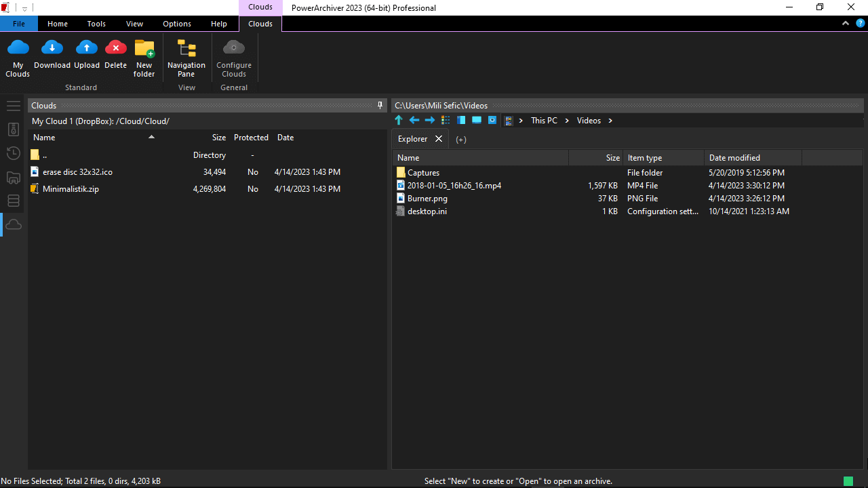Expand the Videos breadcrumb chevron
868x488 pixels.
[x=609, y=120]
